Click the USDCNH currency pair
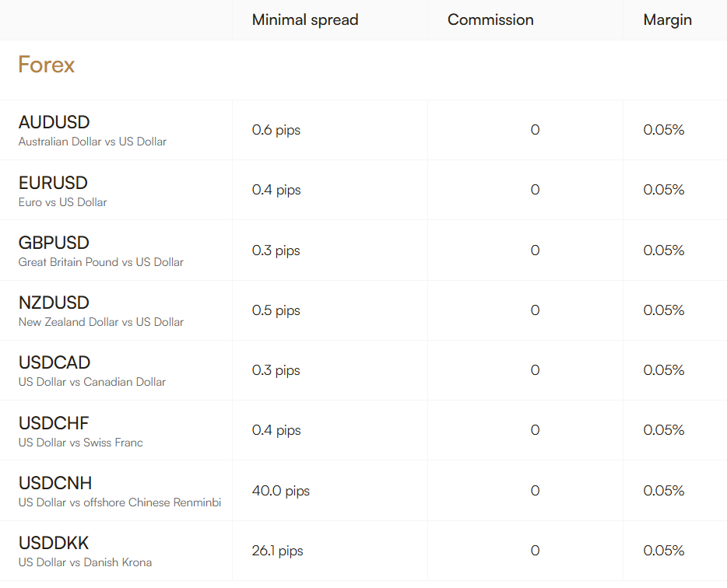The image size is (727, 588). 55,484
